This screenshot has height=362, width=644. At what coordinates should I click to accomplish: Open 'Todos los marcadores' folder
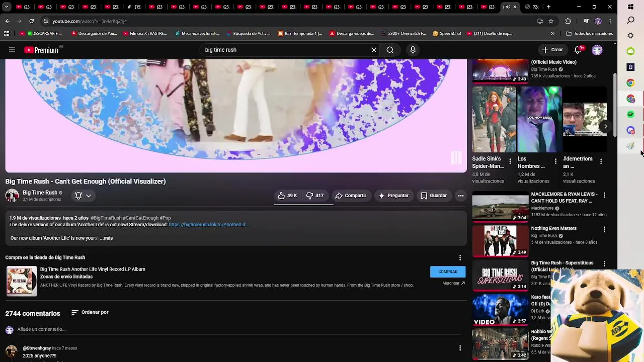coord(589,34)
